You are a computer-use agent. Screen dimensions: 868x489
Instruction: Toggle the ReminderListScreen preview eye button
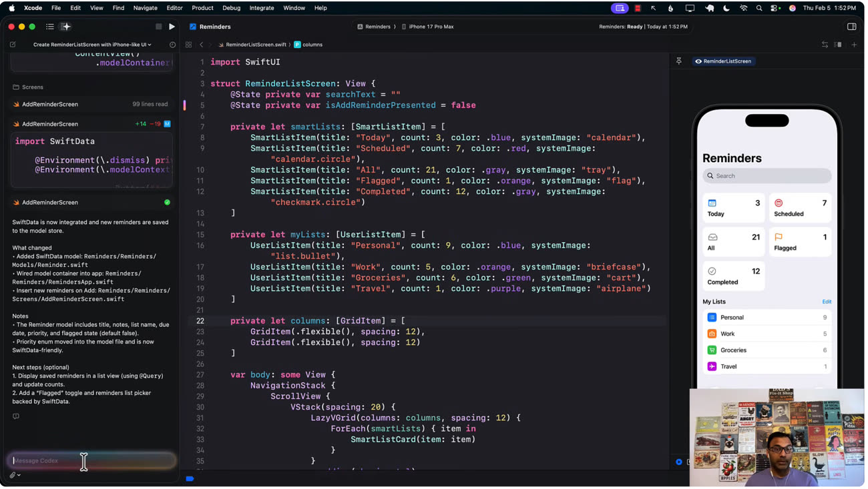(722, 61)
